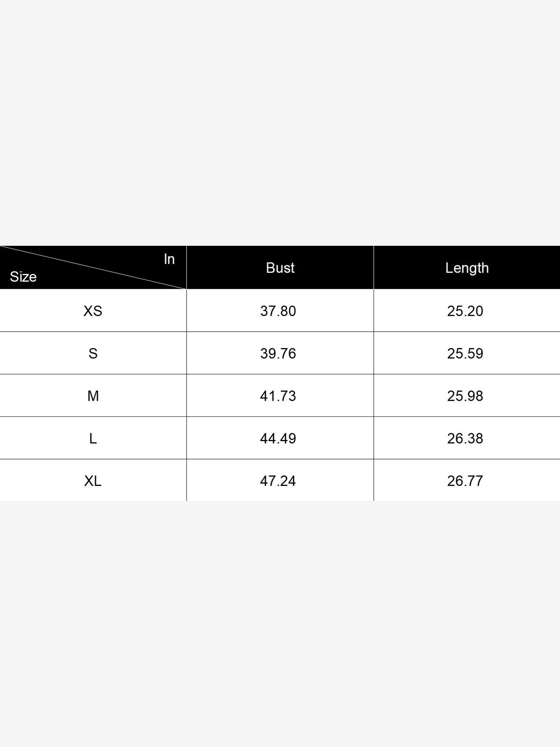This screenshot has width=560, height=747.
Task: Click the bust value 44.49
Action: pos(278,438)
